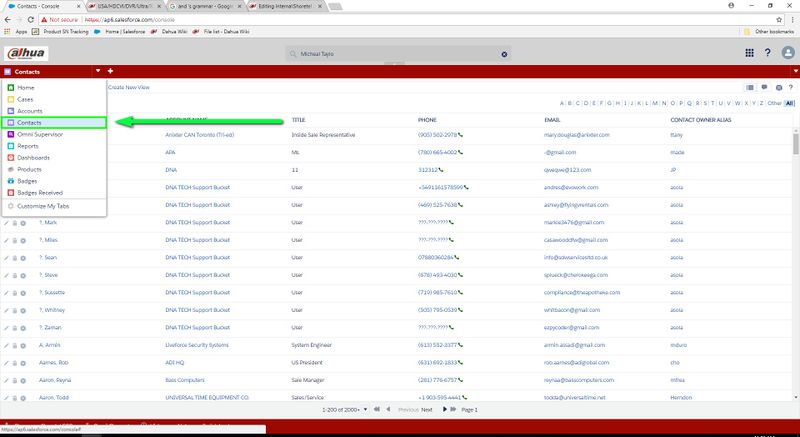Delete the '?, Miles' contact row
The image size is (800, 437).
[15, 241]
